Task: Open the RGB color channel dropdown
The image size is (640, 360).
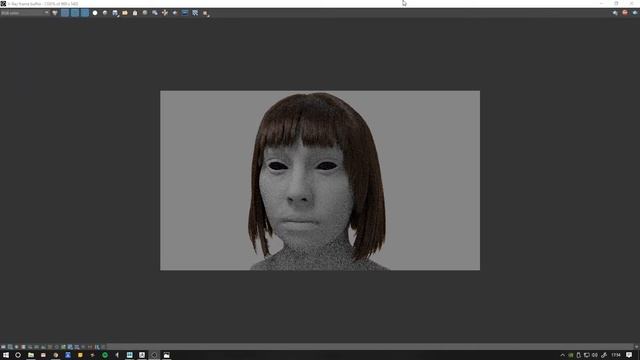Action: (x=24, y=13)
